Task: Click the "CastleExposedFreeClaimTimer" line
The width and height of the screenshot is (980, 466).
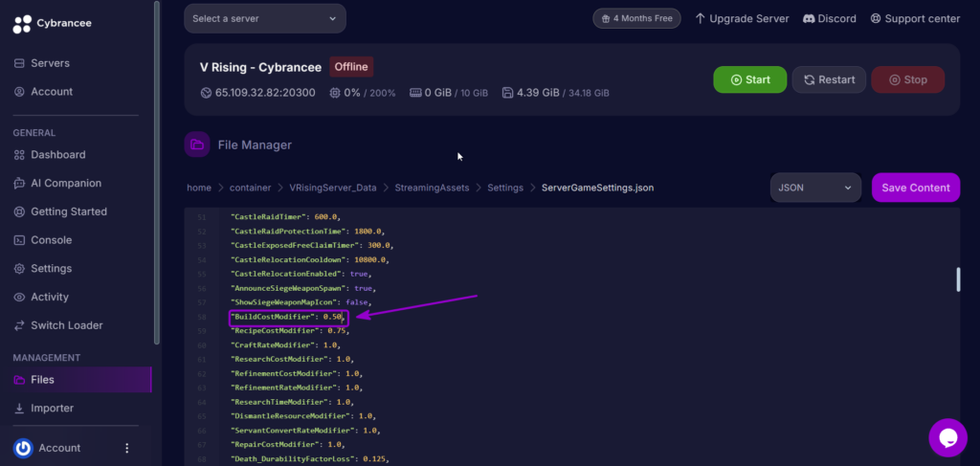Action: [312, 246]
